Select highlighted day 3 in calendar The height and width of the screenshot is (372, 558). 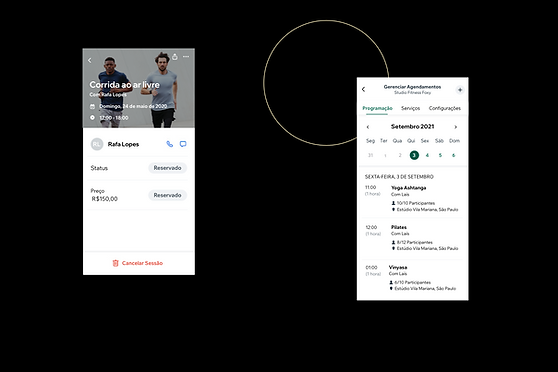(x=414, y=155)
